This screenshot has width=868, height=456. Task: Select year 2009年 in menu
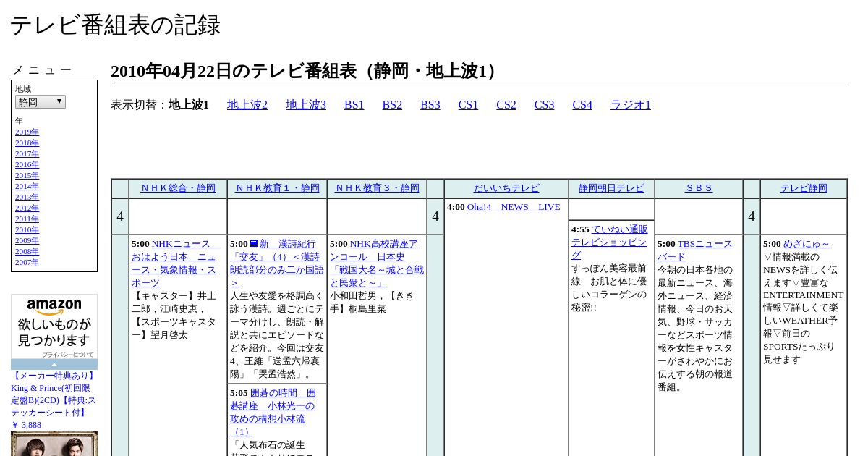tap(27, 240)
